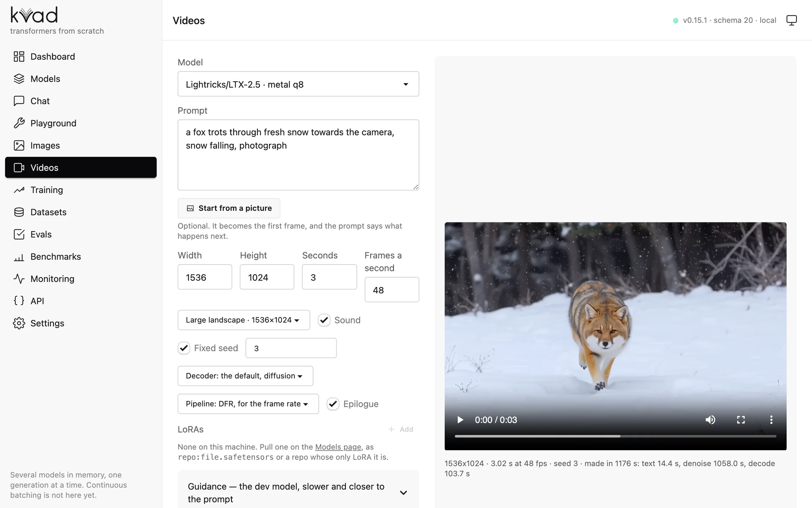Follow the Models page link
Image resolution: width=812 pixels, height=508 pixels.
338,447
